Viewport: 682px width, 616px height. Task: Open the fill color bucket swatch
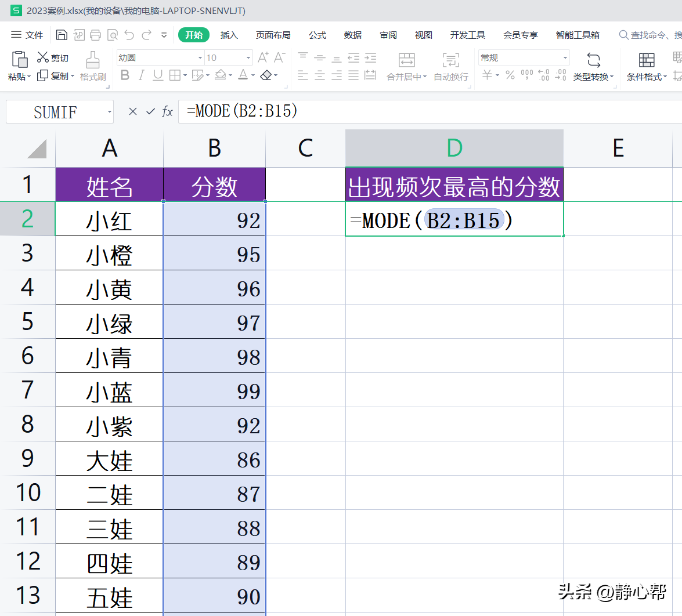221,75
